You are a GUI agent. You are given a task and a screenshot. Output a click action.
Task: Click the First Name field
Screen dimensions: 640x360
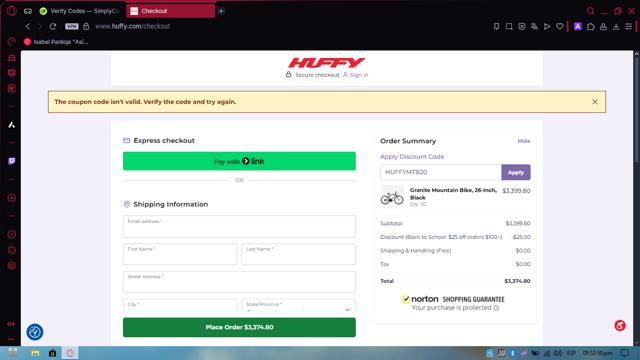click(180, 254)
